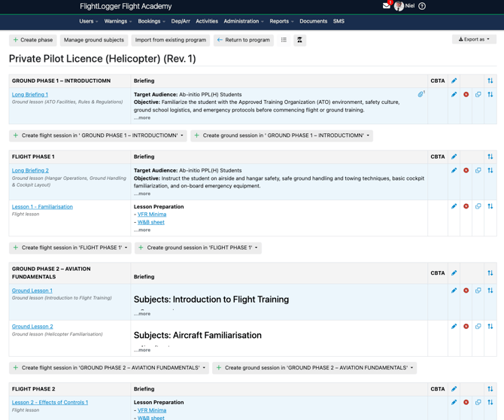Open the Users menu
504x420 pixels.
[89, 21]
